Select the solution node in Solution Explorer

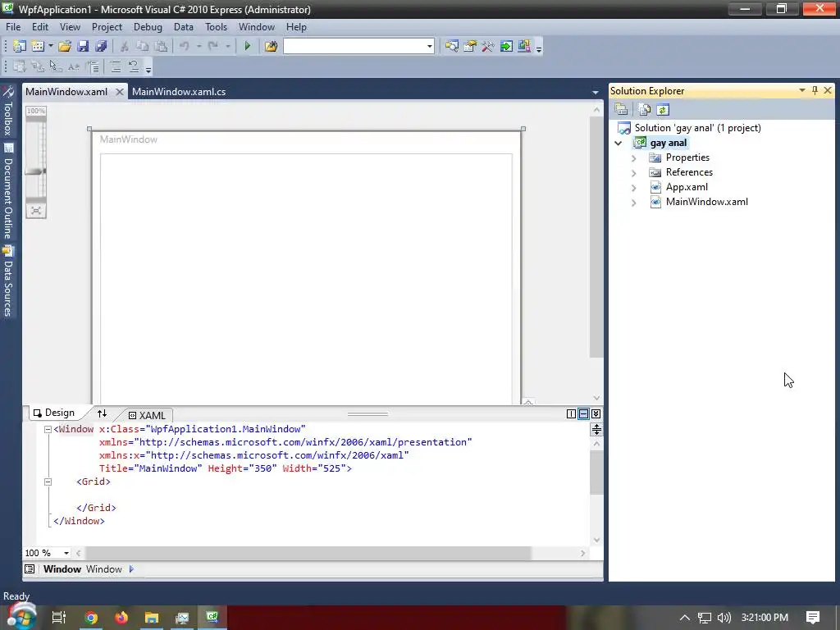[x=697, y=128]
